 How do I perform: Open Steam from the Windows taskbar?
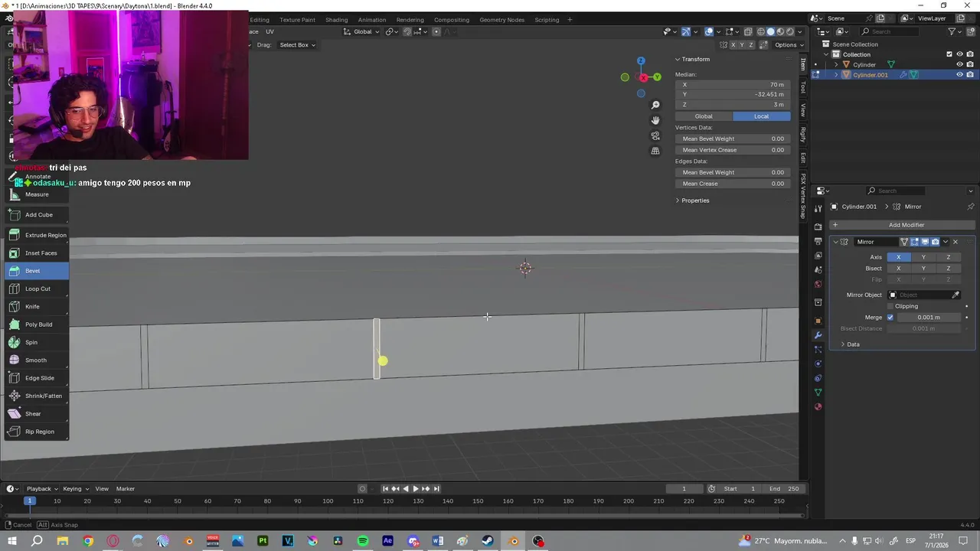pyautogui.click(x=488, y=541)
